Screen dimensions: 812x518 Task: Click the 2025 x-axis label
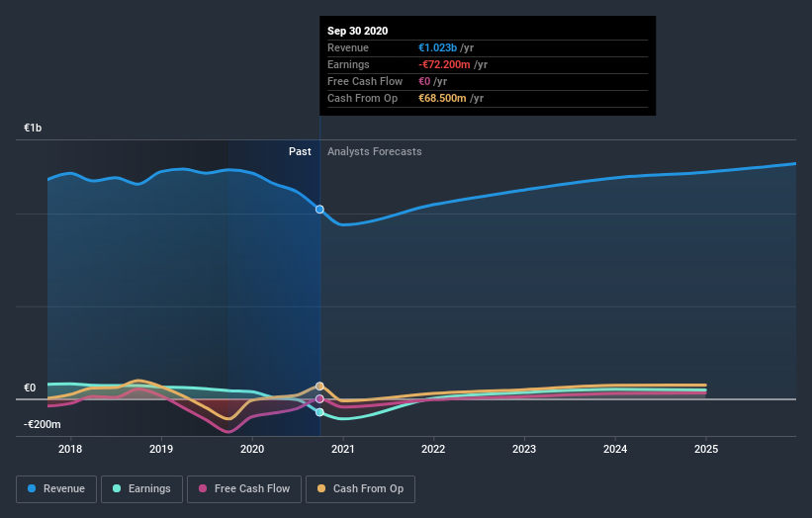coord(706,449)
